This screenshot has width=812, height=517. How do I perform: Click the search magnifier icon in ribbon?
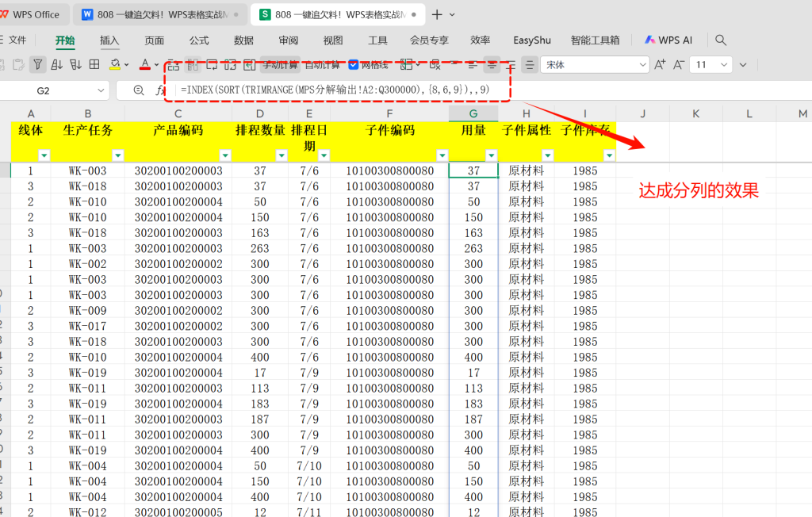720,40
